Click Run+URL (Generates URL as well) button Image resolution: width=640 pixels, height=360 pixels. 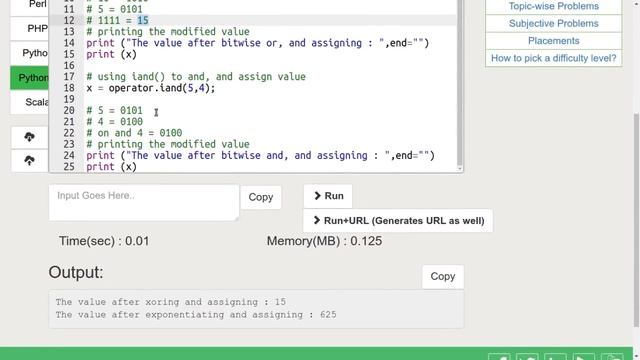click(398, 221)
